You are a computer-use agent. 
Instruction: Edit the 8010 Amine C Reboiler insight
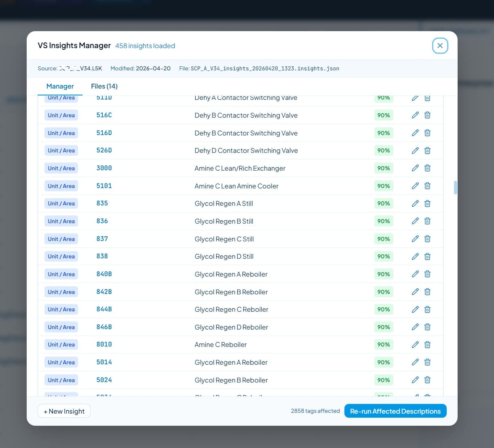click(x=415, y=344)
